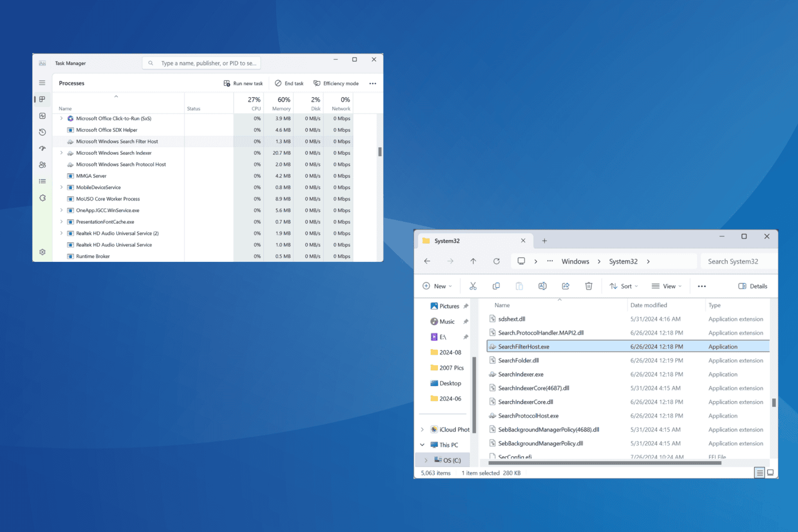Click System32 in the address breadcrumb

click(623, 261)
